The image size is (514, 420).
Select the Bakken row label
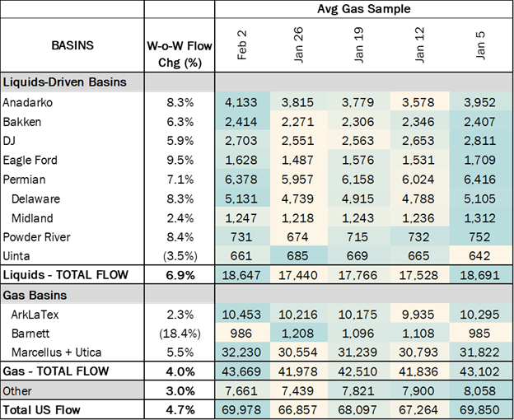click(x=22, y=122)
